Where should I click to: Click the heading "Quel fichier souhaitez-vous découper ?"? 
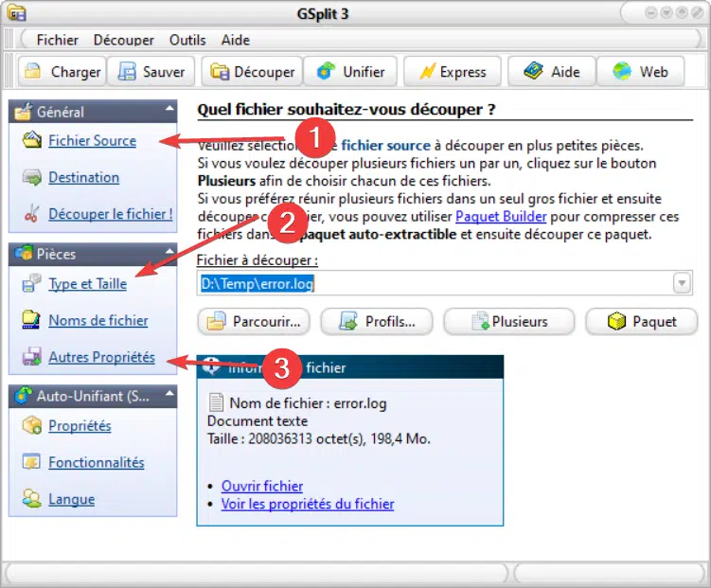point(347,110)
